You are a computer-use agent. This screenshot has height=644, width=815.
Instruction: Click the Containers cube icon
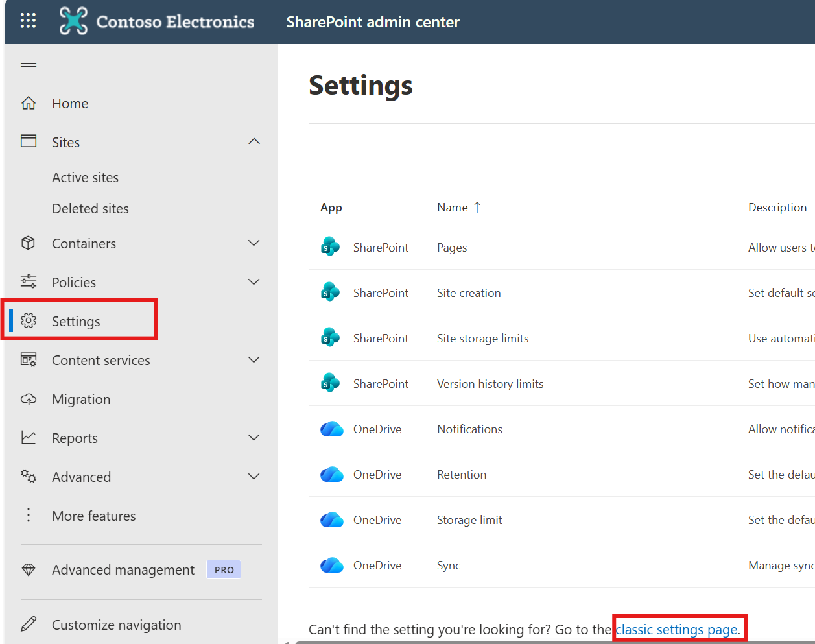tap(29, 243)
